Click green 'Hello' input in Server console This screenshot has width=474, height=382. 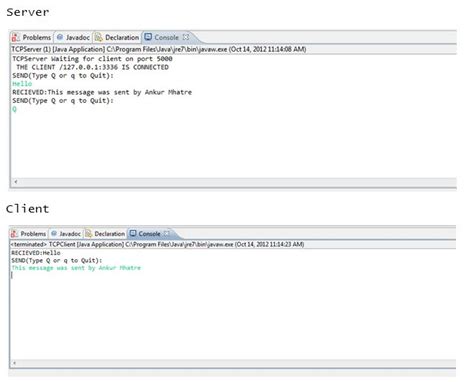22,84
